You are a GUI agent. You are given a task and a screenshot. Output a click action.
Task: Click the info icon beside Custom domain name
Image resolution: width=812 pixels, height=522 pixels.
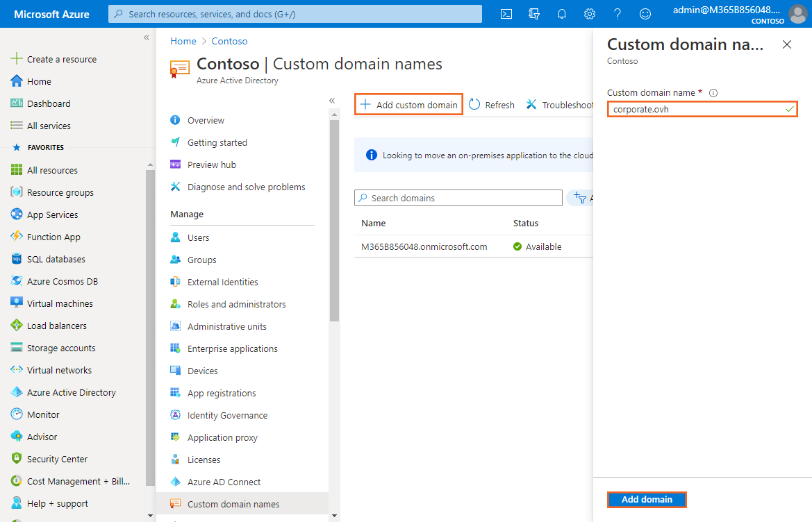tap(713, 93)
